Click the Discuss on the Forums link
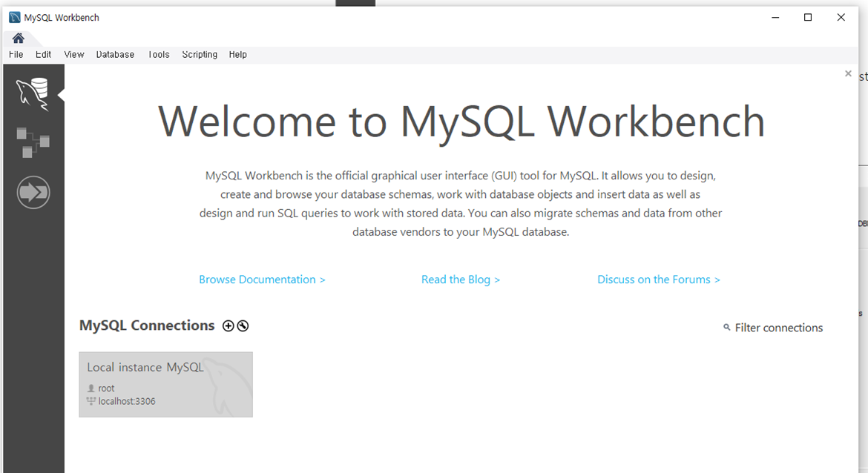The width and height of the screenshot is (868, 473). coord(659,279)
